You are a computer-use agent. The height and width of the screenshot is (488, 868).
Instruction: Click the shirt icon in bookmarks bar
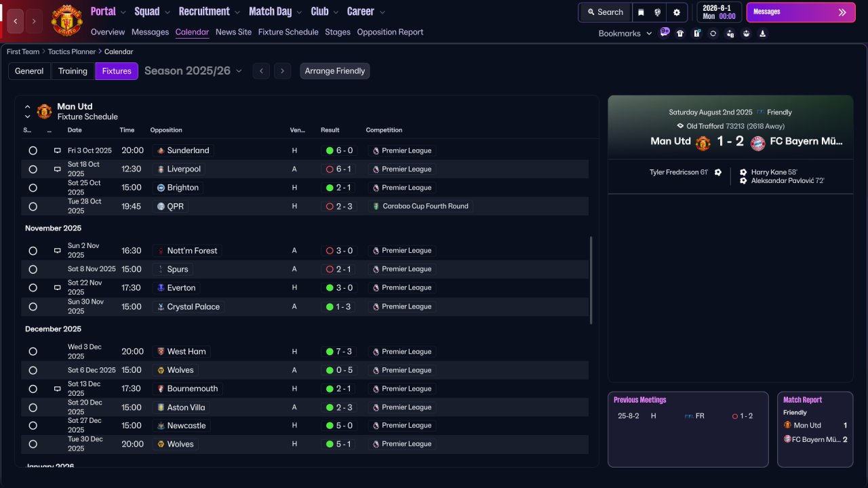(680, 33)
